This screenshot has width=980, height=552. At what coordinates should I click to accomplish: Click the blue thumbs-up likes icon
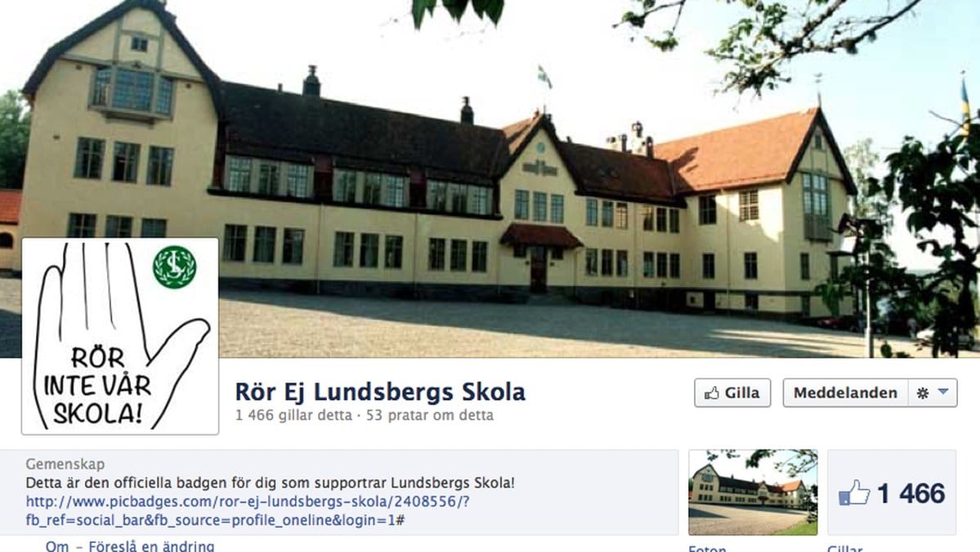point(854,492)
